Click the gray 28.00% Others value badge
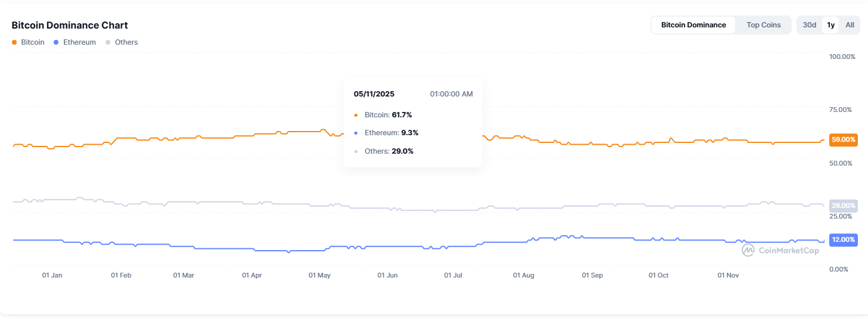This screenshot has height=318, width=868. point(843,205)
